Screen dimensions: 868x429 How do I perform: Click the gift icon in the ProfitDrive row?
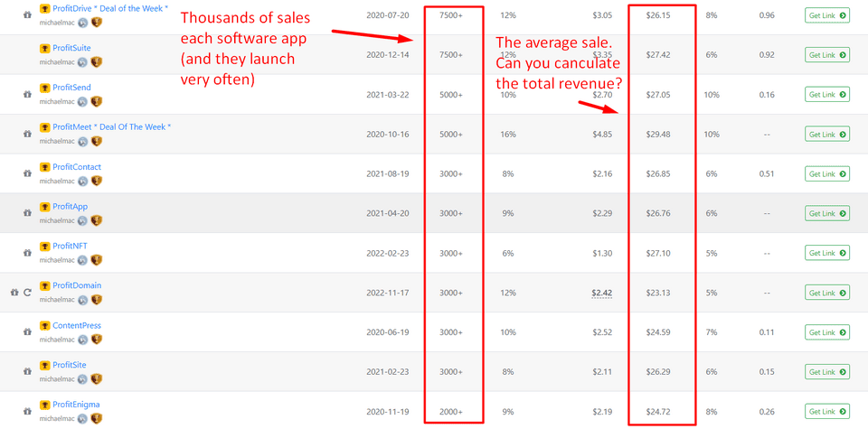tap(27, 15)
